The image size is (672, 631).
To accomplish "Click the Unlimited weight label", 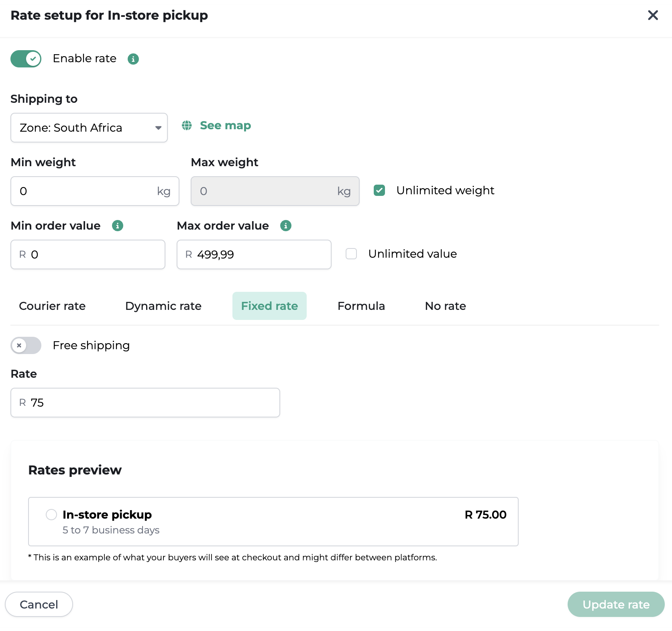I will coord(445,190).
